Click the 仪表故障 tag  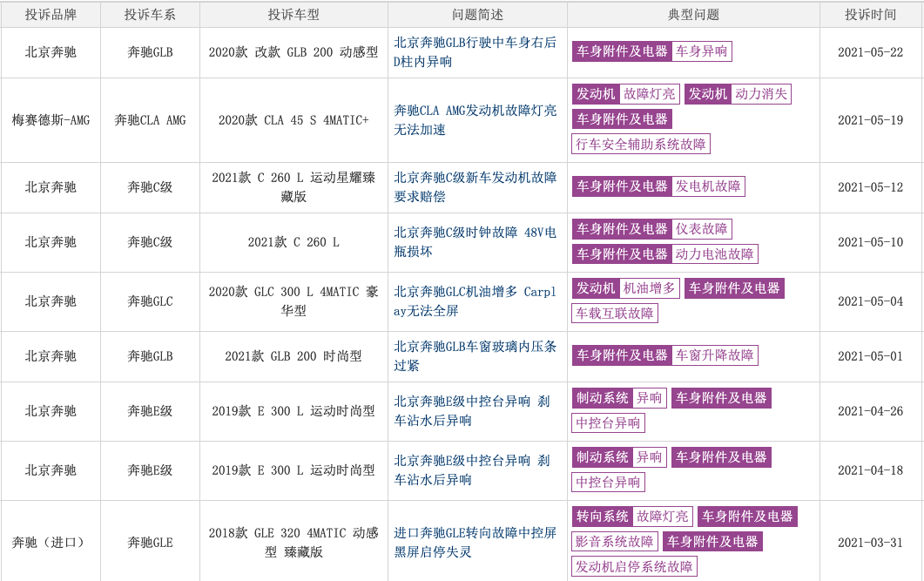click(x=701, y=228)
